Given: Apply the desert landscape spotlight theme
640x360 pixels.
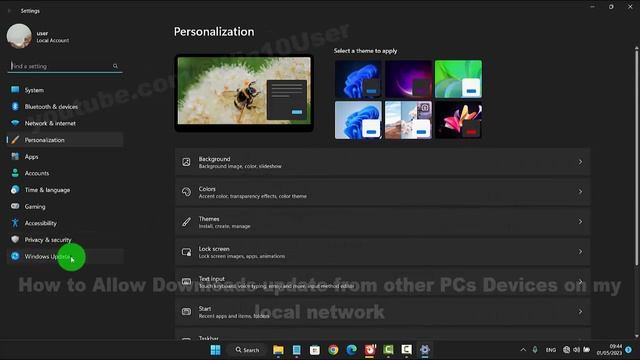Looking at the screenshot, I should (x=408, y=120).
